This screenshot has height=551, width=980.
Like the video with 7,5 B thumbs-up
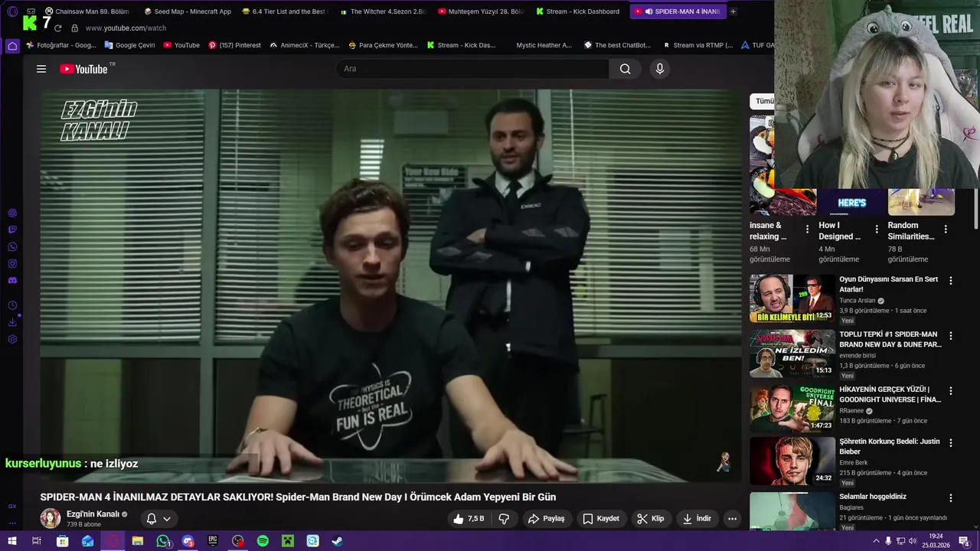pos(468,519)
